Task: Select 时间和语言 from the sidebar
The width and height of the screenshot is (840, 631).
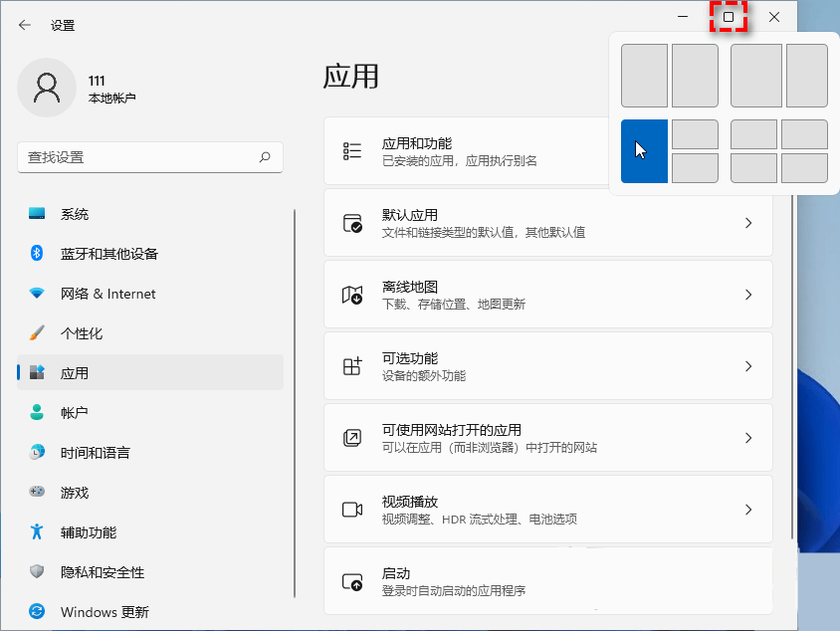Action: click(95, 453)
